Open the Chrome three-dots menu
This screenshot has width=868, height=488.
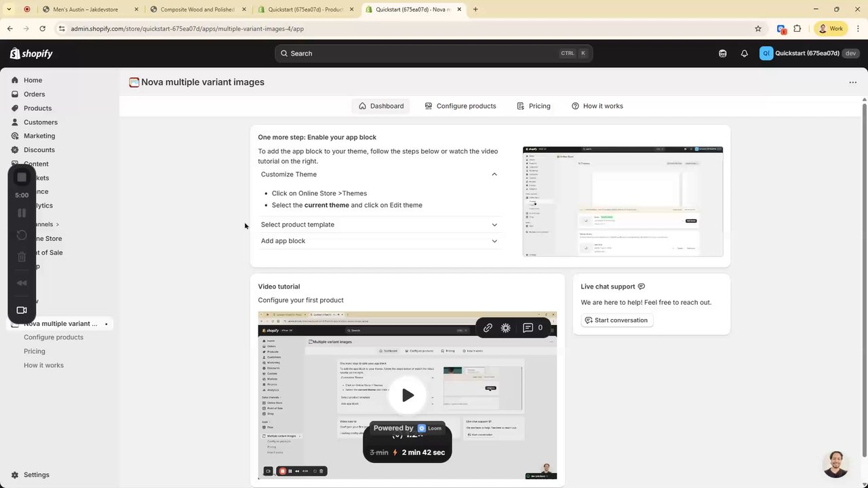click(859, 29)
